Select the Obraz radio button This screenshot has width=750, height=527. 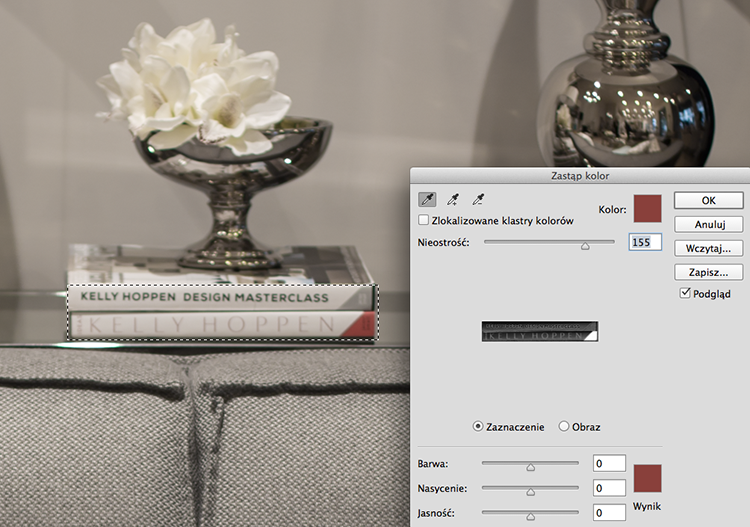click(564, 426)
